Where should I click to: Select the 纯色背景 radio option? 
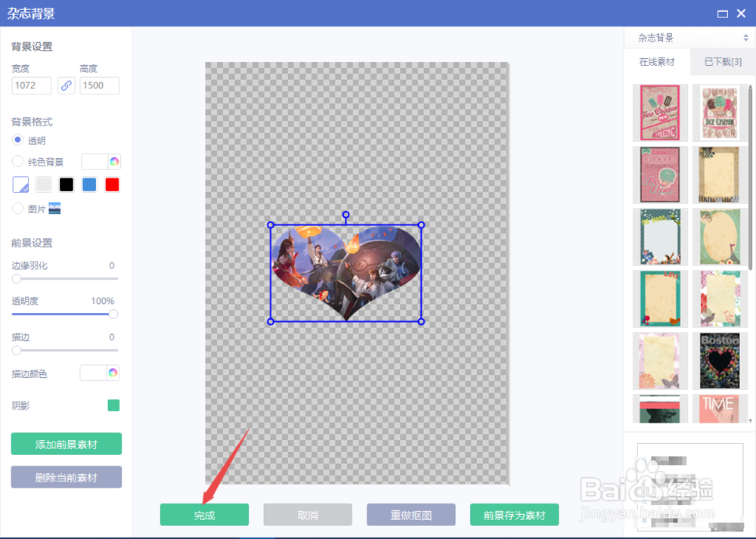(18, 161)
